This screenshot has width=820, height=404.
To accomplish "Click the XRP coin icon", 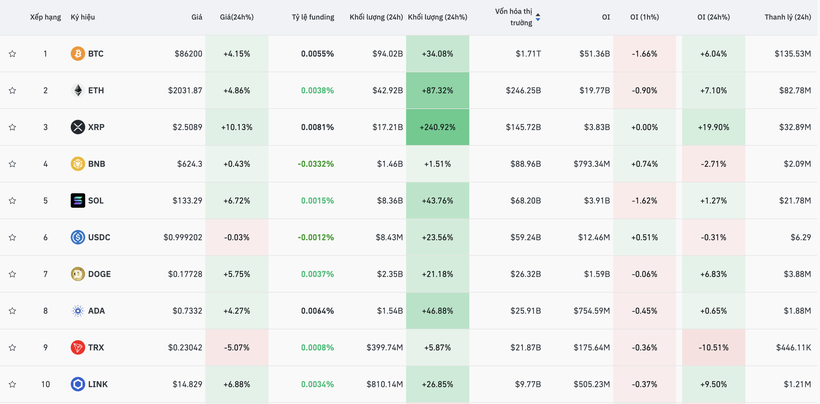I will [77, 127].
